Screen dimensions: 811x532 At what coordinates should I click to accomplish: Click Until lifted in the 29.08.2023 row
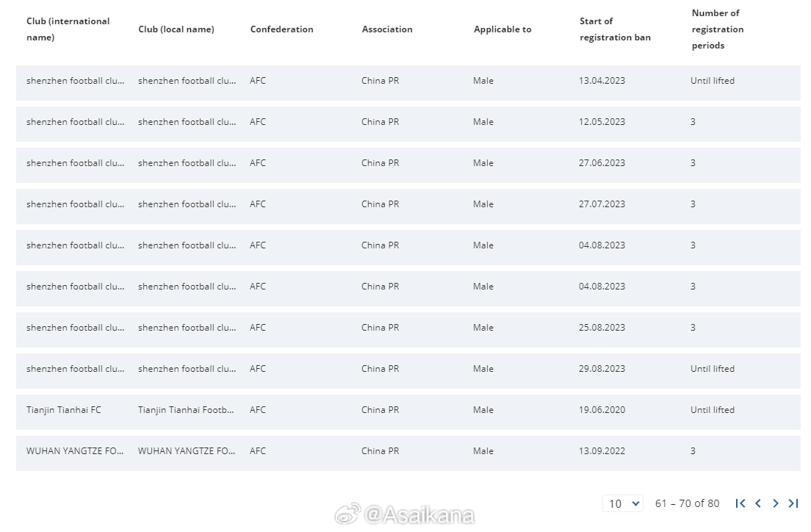713,369
